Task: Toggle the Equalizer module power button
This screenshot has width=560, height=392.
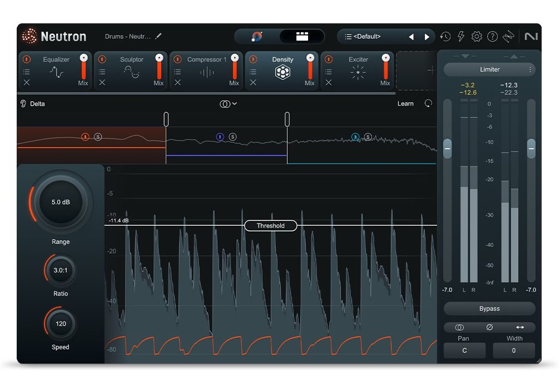Action: 27,59
